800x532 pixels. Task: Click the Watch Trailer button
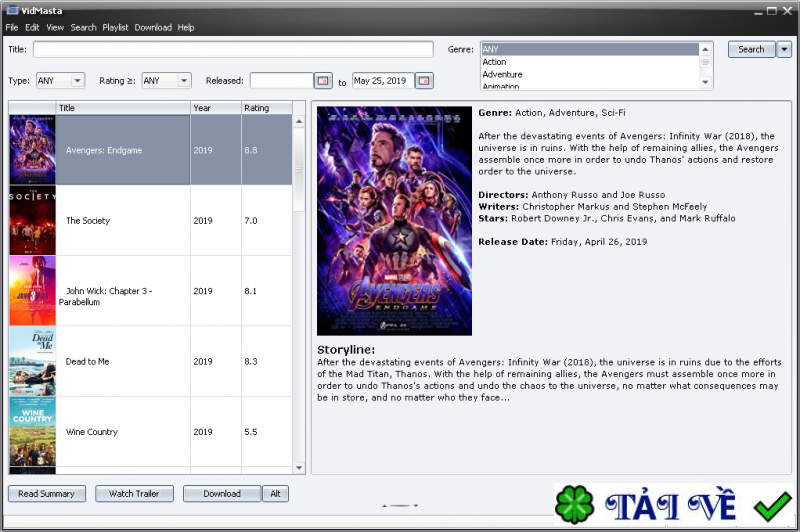click(x=134, y=494)
